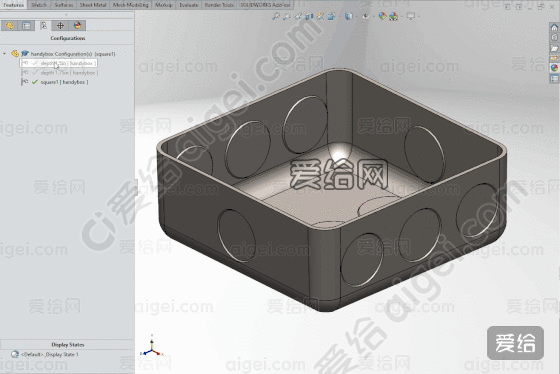Select the Section View tool icon

point(309,16)
